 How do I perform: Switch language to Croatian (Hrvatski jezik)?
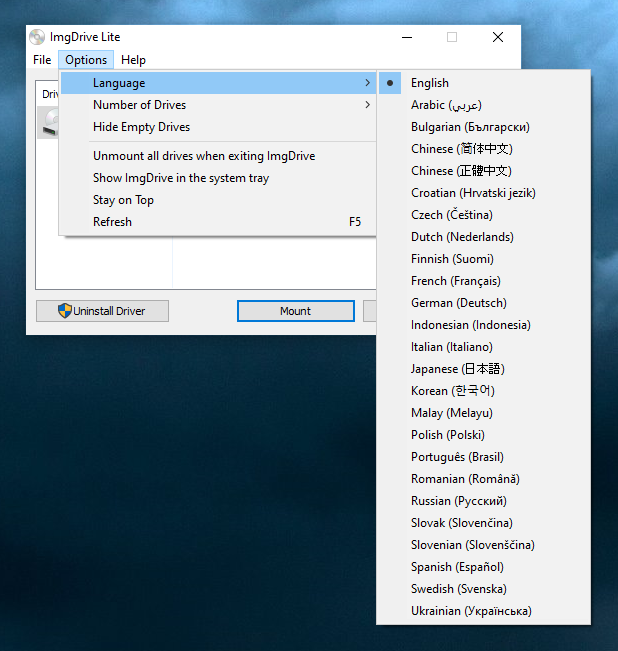point(484,193)
